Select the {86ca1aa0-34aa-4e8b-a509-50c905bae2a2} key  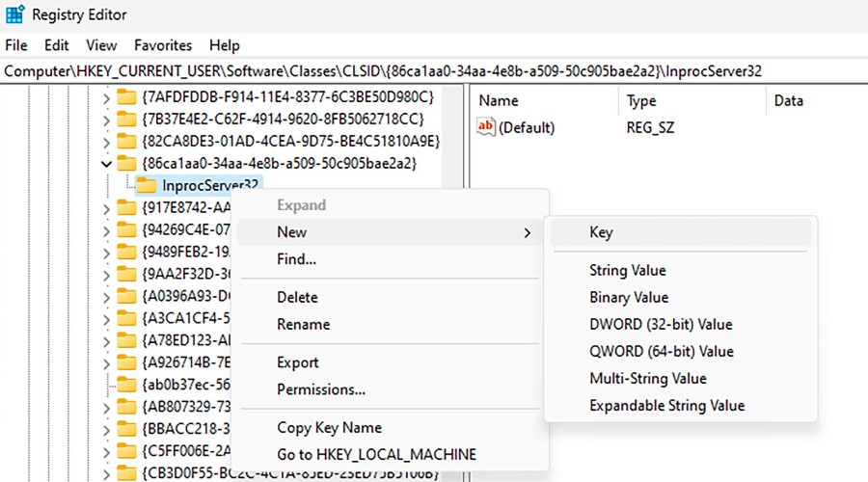click(x=279, y=163)
